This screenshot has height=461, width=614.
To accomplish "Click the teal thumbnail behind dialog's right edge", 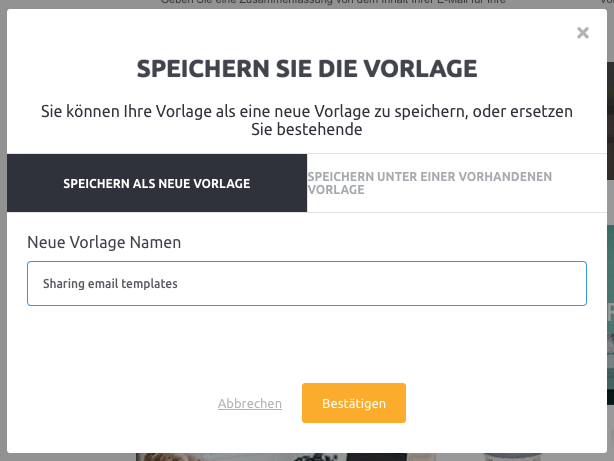I will [x=610, y=306].
